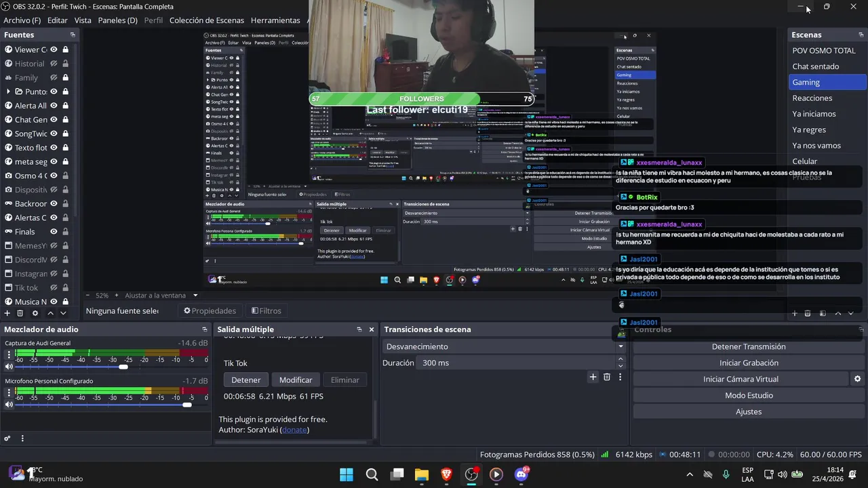The width and height of the screenshot is (868, 488).
Task: Remove the scene transition with trash icon
Action: (x=607, y=377)
